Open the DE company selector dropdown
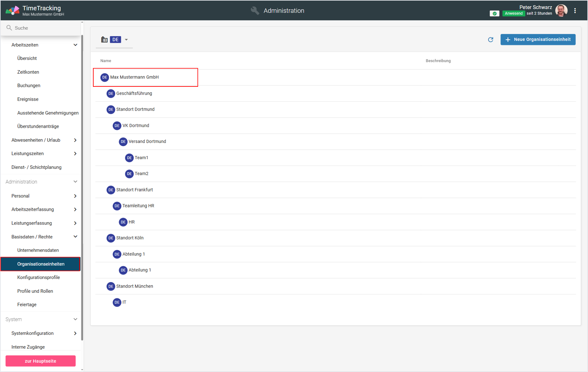Screen dimensions: 588x372 click(x=126, y=40)
